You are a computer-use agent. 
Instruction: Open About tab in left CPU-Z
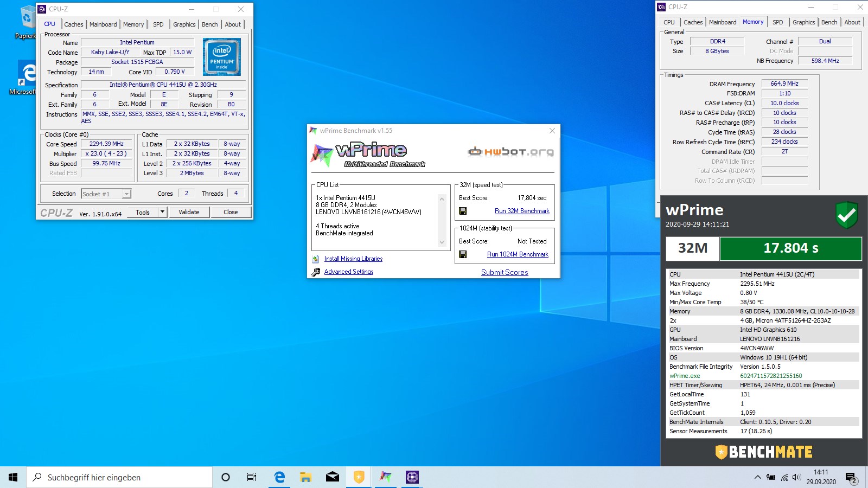233,24
